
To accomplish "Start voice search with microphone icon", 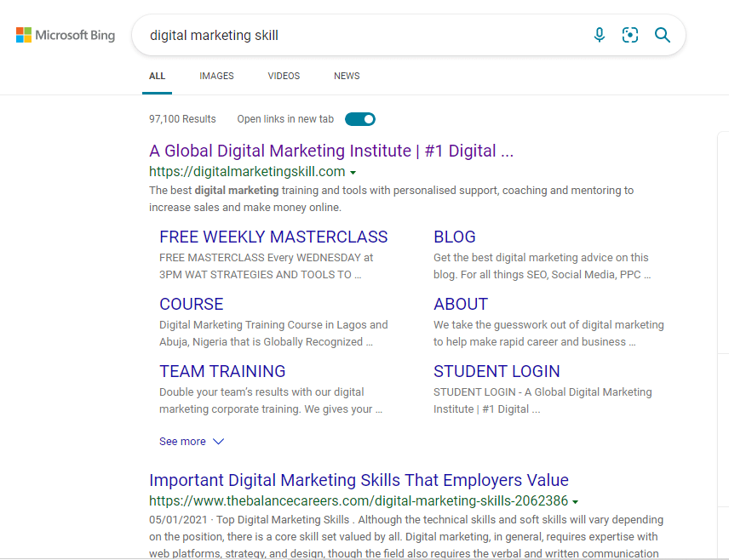I will click(x=600, y=35).
